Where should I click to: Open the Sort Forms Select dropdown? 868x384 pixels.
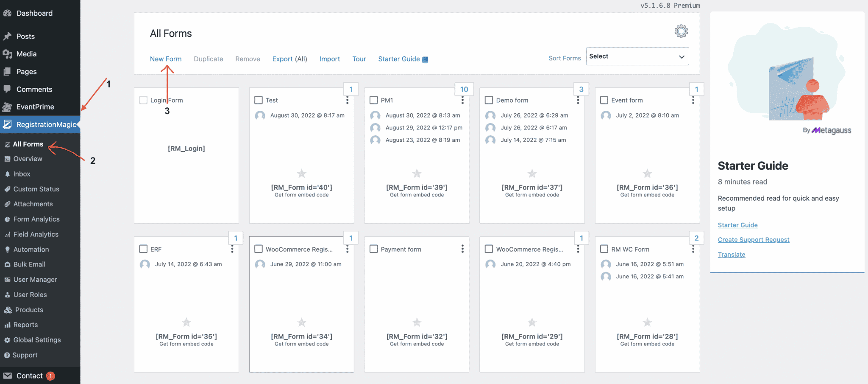(x=637, y=56)
